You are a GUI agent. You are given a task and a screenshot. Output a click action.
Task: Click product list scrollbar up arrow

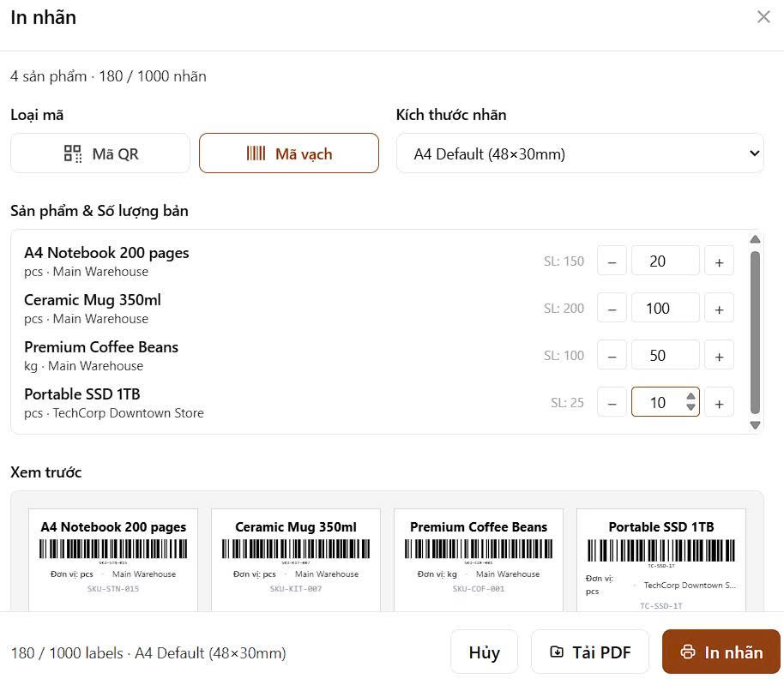coord(755,239)
